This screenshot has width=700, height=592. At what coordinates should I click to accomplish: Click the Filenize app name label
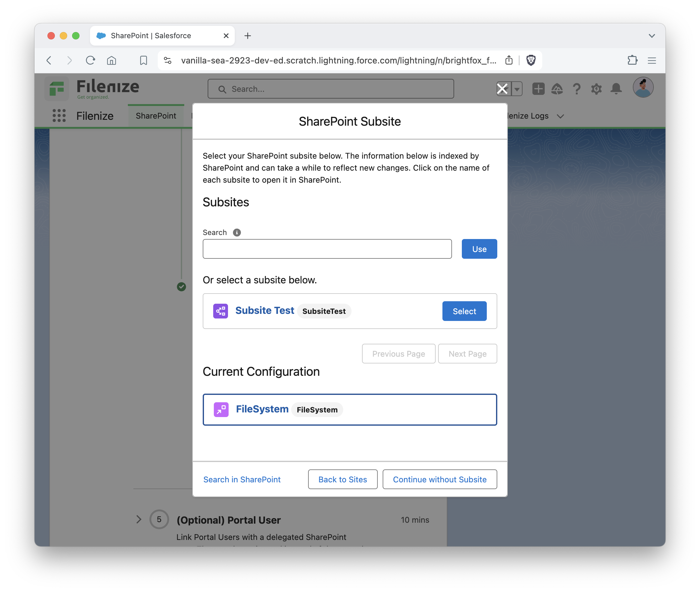coord(95,116)
